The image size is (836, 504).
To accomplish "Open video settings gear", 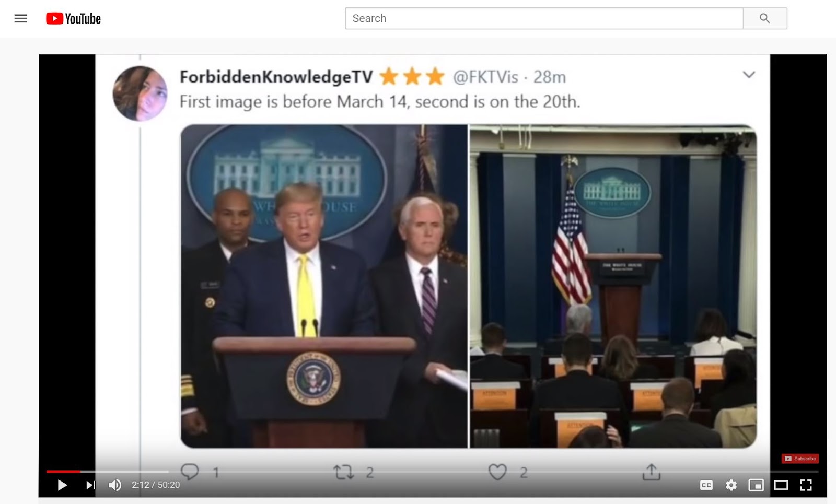I will pyautogui.click(x=731, y=485).
